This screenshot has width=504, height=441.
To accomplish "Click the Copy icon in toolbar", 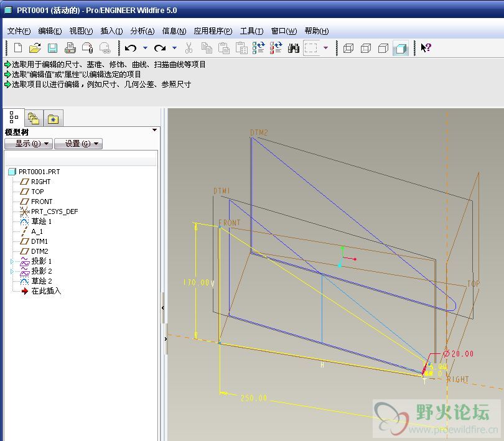I will pos(207,48).
